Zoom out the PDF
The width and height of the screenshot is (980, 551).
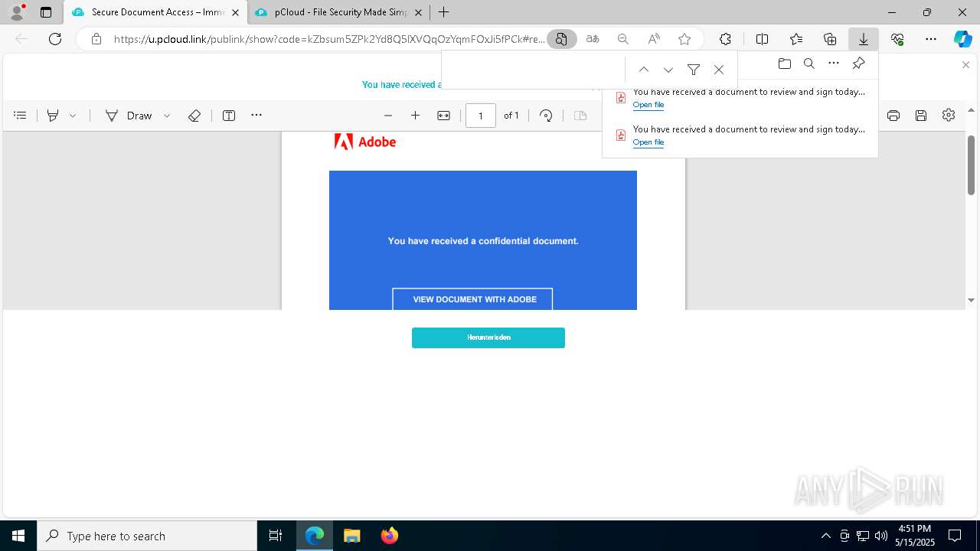coord(388,116)
